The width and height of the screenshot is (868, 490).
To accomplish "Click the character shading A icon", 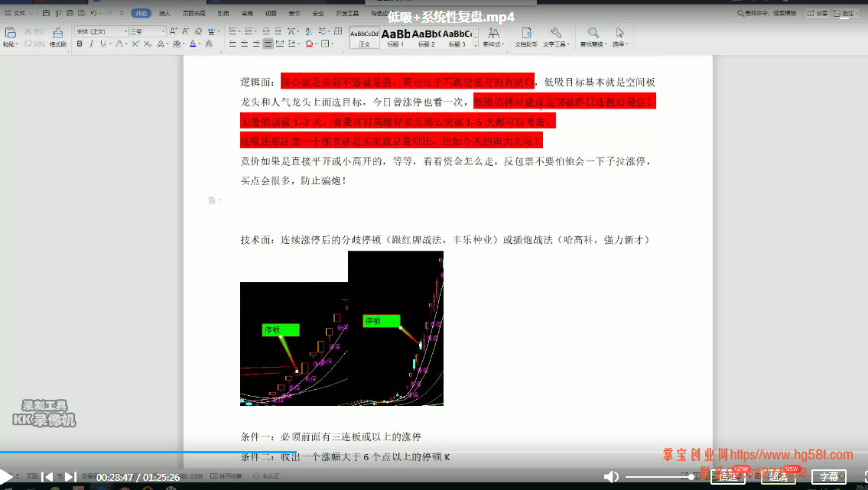I will tap(209, 44).
